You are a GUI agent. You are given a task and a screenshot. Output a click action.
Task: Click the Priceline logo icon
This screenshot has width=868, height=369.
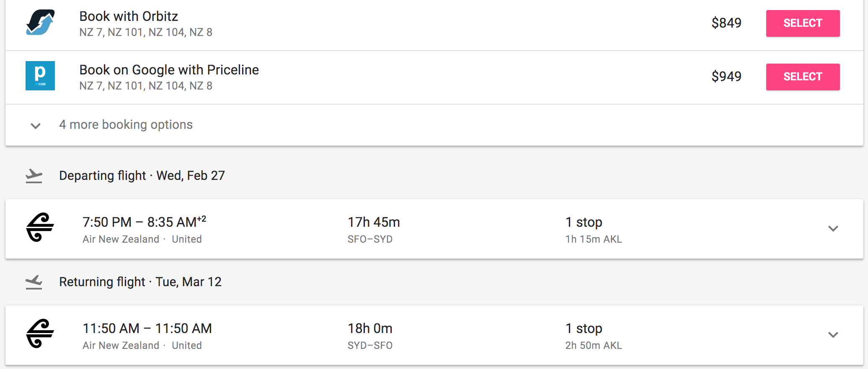click(40, 76)
